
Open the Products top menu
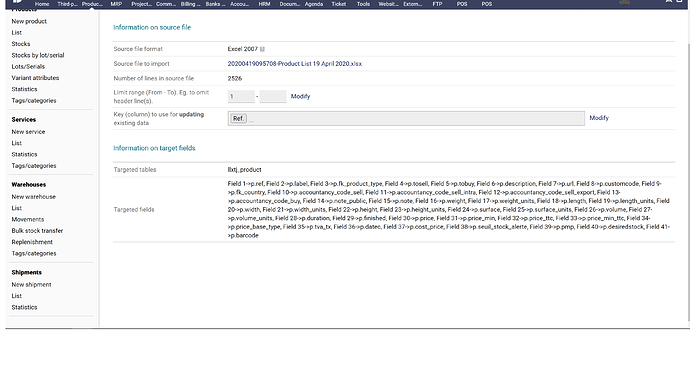[x=92, y=4]
